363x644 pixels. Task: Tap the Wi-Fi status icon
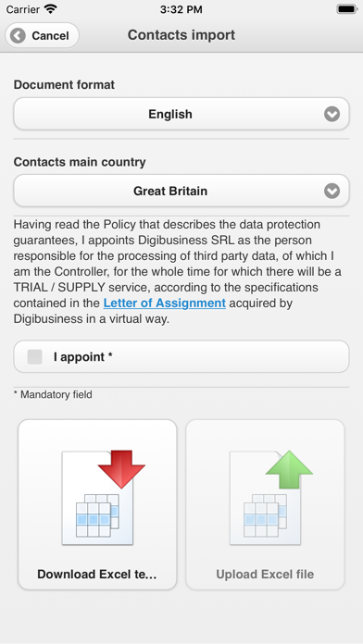pyautogui.click(x=51, y=9)
